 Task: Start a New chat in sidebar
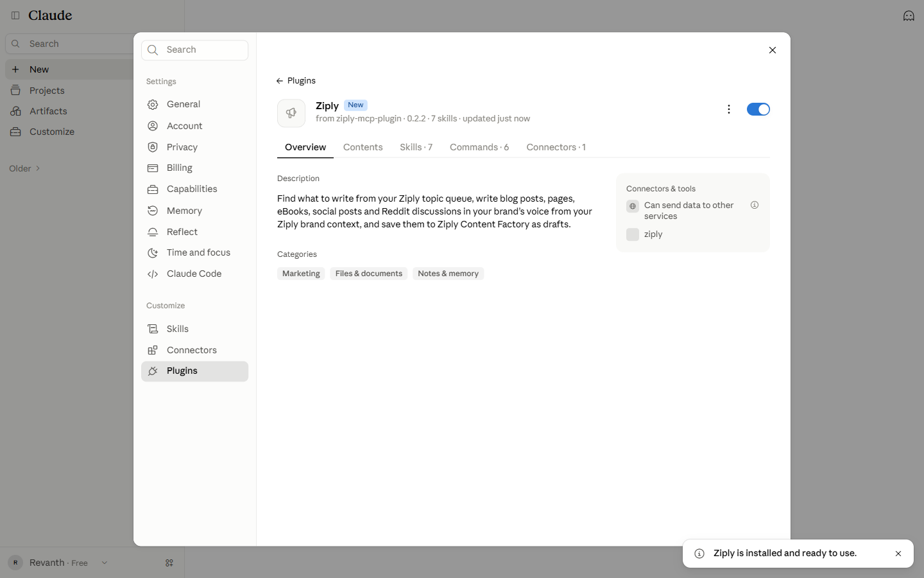(x=71, y=69)
